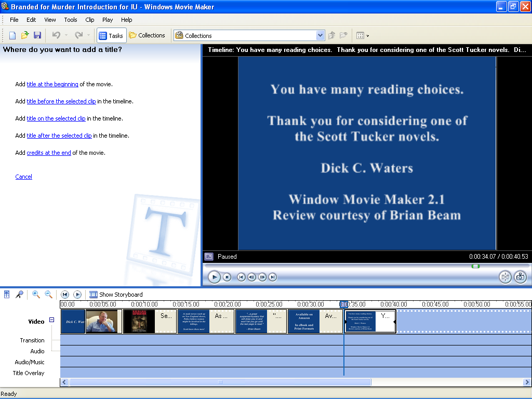Toggle the Tasks pane button
This screenshot has width=532, height=399.
111,35
